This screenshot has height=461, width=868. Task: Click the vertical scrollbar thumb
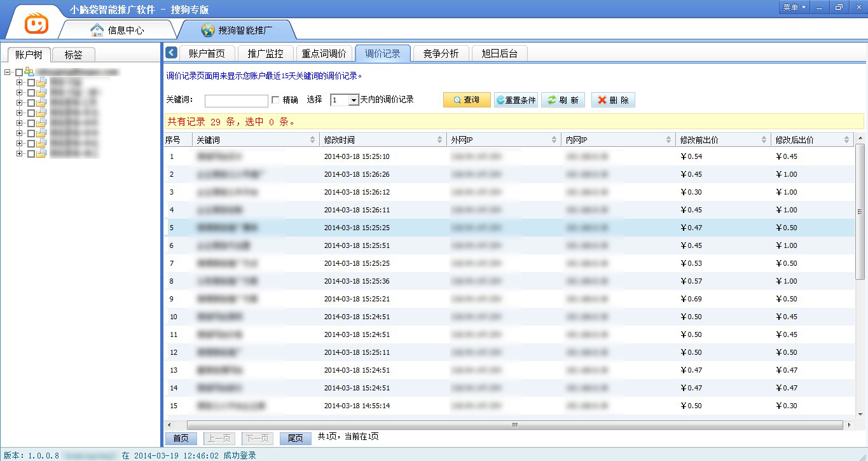pos(860,212)
